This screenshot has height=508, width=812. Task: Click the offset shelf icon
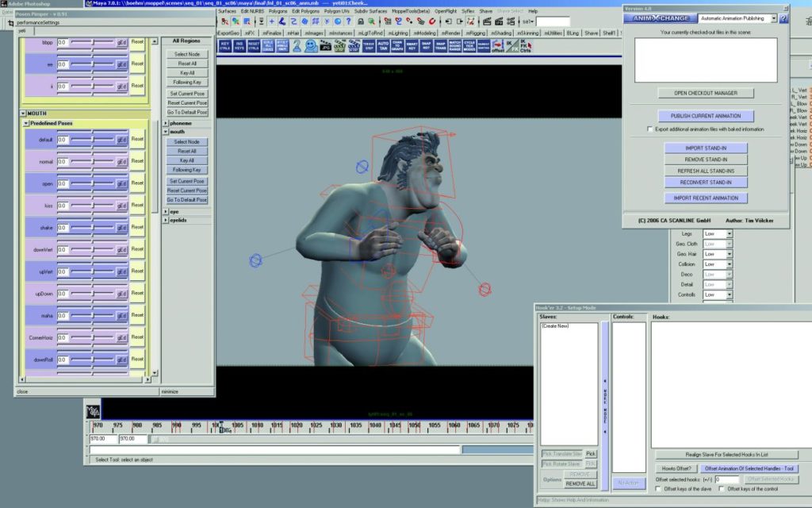click(498, 46)
